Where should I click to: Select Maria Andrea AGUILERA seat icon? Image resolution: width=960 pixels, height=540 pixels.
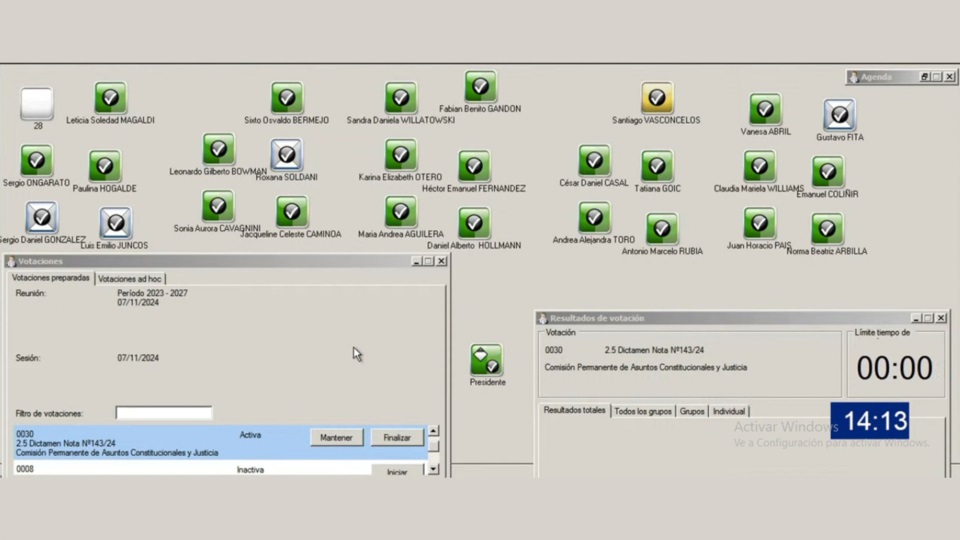400,212
